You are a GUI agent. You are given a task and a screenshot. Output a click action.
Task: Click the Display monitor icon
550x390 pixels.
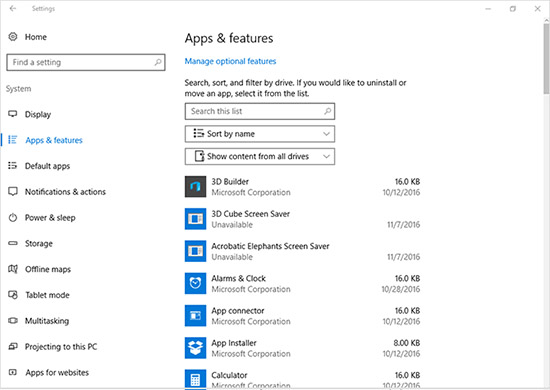pyautogui.click(x=13, y=114)
